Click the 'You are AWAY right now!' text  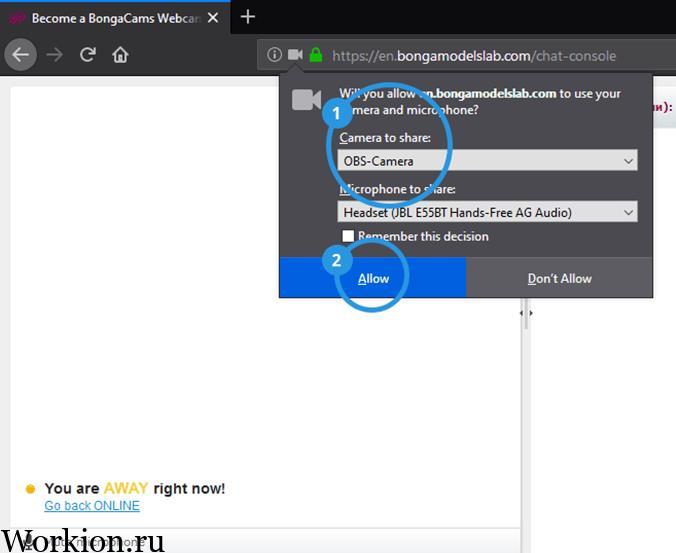pos(135,488)
